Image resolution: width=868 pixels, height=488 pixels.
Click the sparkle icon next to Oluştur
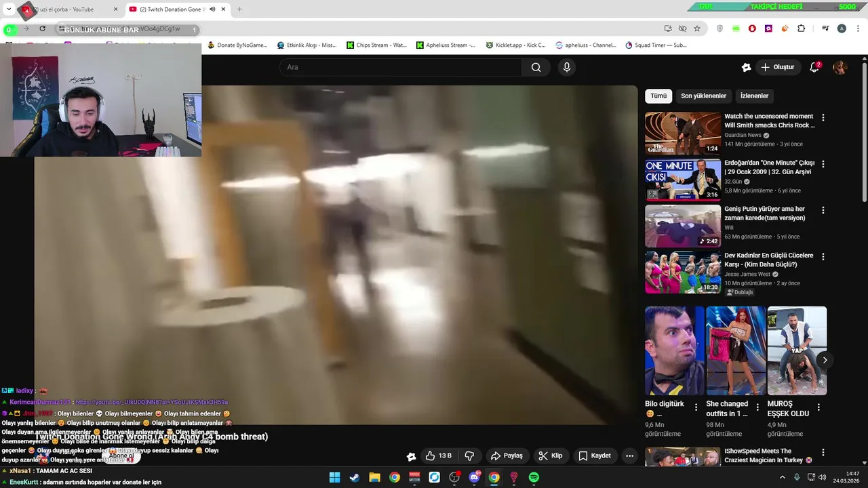(x=746, y=67)
